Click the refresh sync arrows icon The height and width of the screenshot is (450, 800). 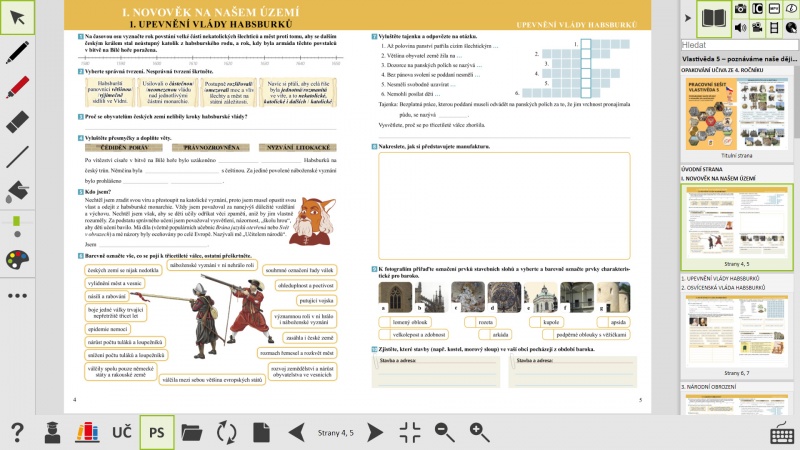click(x=227, y=432)
